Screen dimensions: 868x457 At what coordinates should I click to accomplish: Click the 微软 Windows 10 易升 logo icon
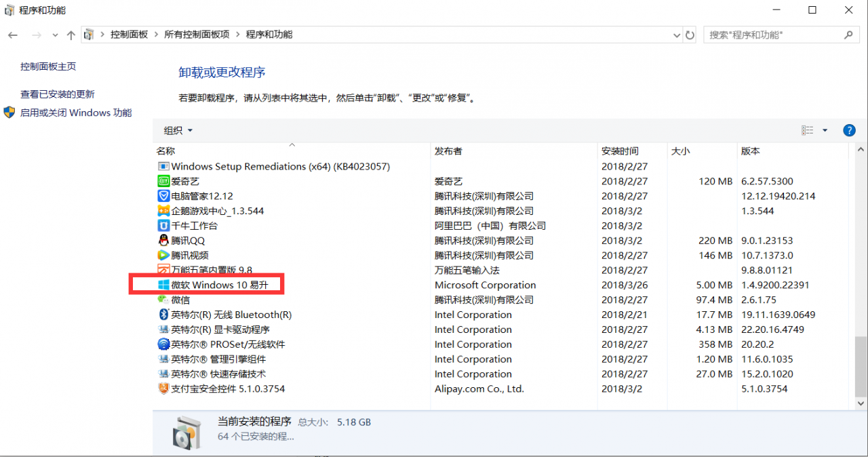tap(163, 285)
